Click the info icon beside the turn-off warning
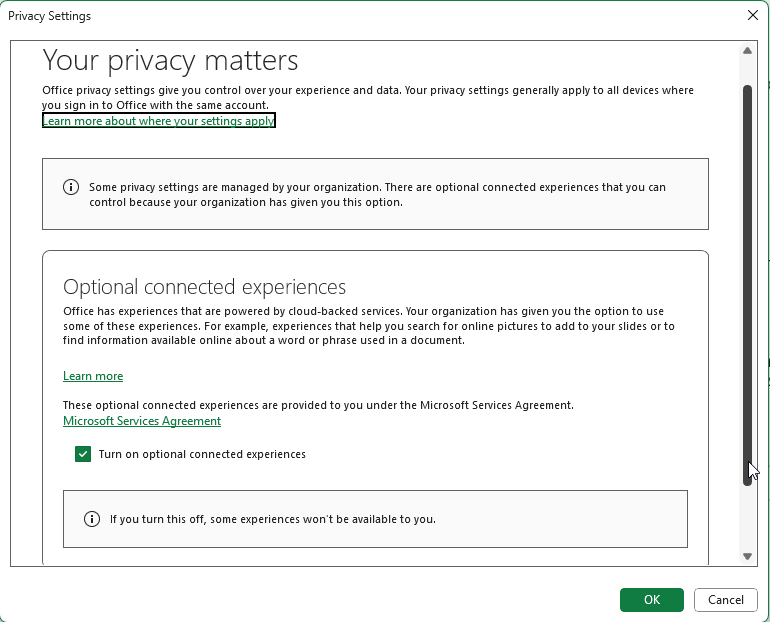This screenshot has height=622, width=770. [x=92, y=519]
